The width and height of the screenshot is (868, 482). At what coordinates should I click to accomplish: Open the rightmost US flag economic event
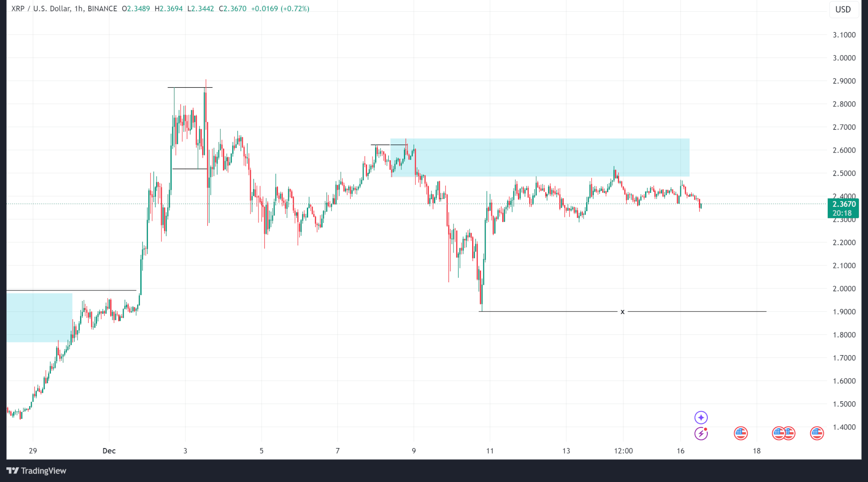coord(817,433)
